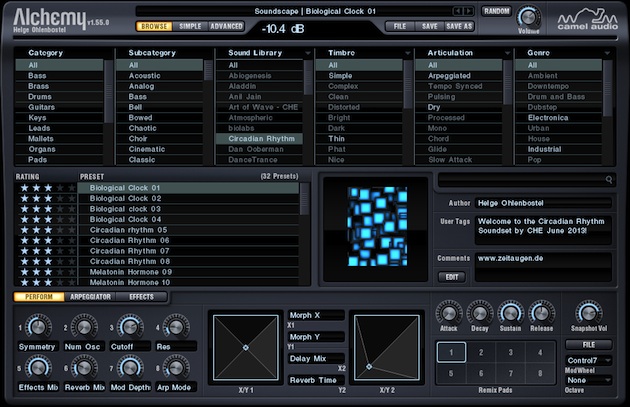Rate Biological Clock 01 five stars
The image size is (630, 407).
[72, 188]
